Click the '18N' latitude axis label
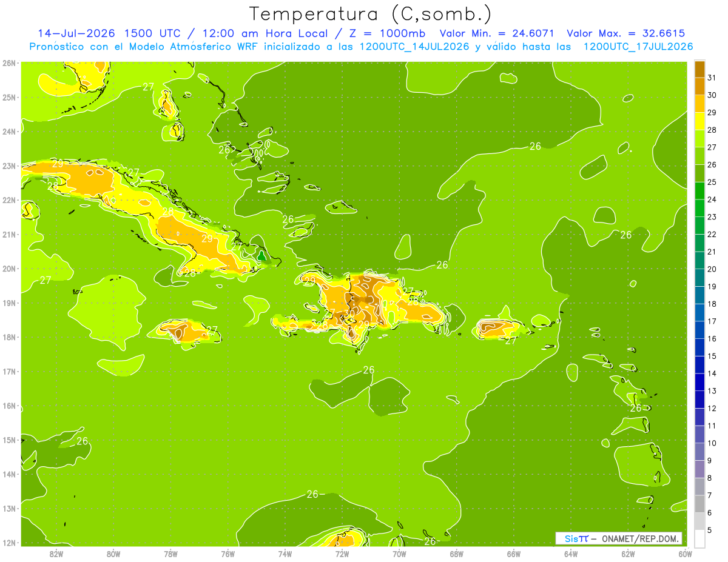Image resolution: width=728 pixels, height=562 pixels. [x=8, y=337]
